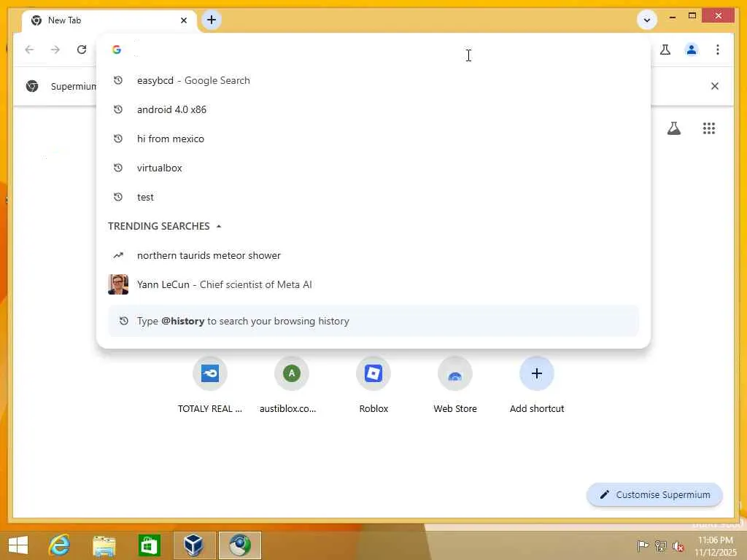Open the profile avatar icon
The width and height of the screenshot is (747, 560).
(x=692, y=50)
